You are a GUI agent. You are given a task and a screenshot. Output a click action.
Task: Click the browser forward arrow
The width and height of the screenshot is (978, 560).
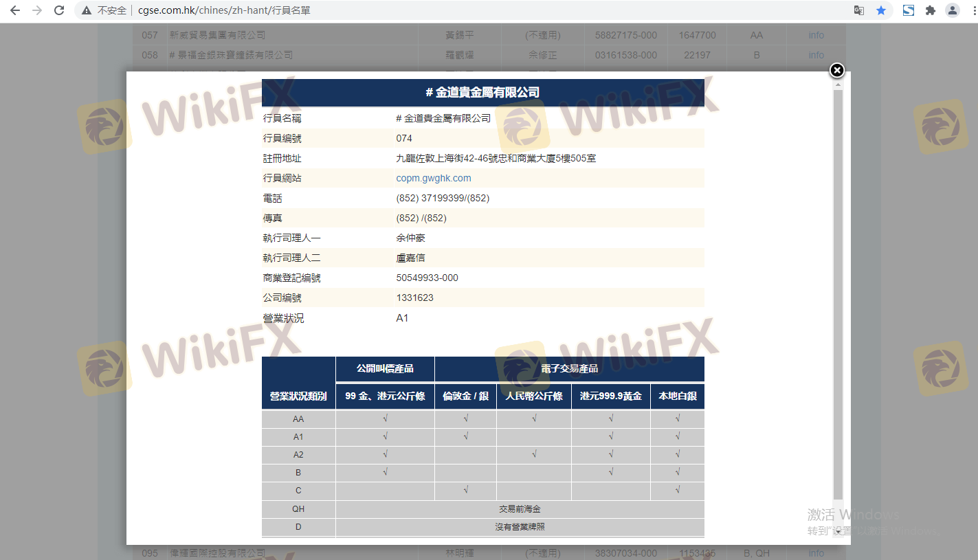tap(37, 10)
